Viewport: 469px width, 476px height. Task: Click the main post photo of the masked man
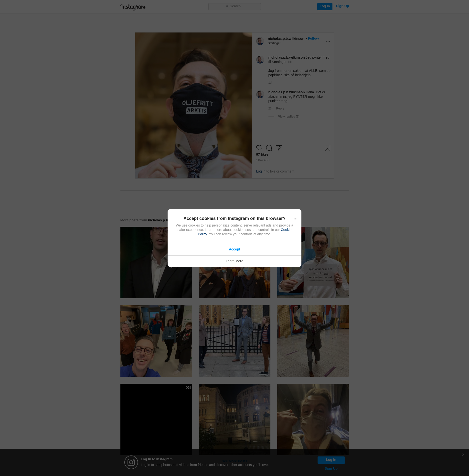194,106
